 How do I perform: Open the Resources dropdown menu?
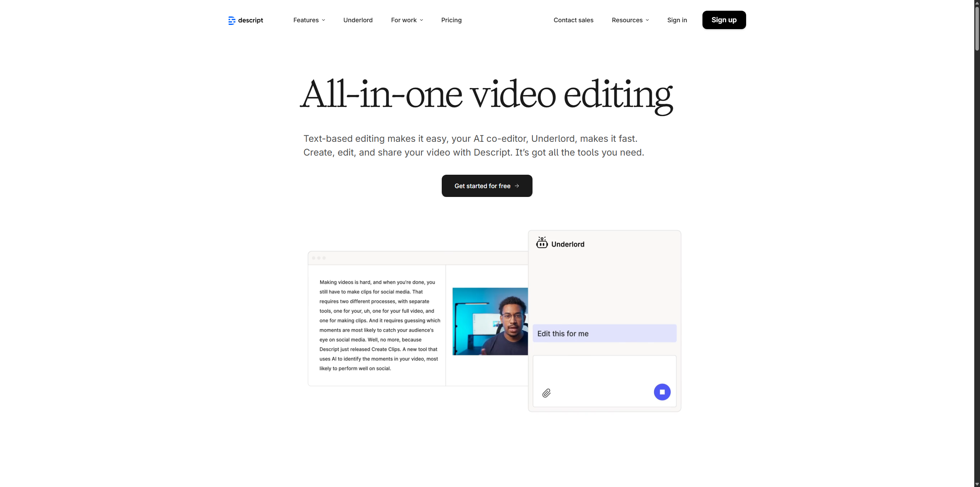(x=630, y=20)
